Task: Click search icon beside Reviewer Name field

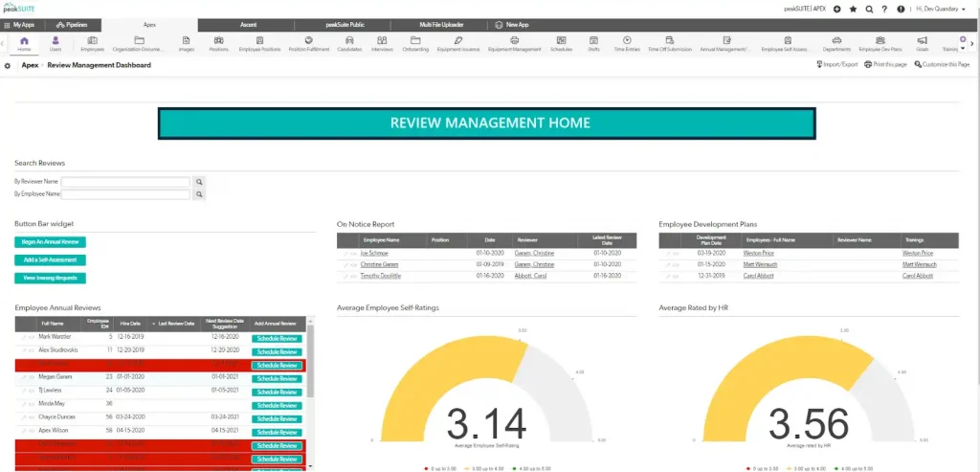Action: 199,182
